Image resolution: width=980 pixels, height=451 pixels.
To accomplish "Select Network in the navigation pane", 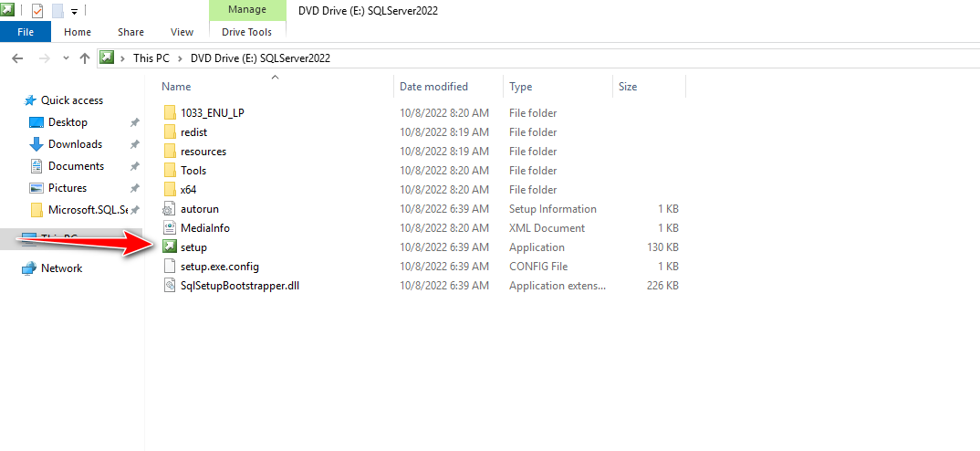I will point(61,268).
